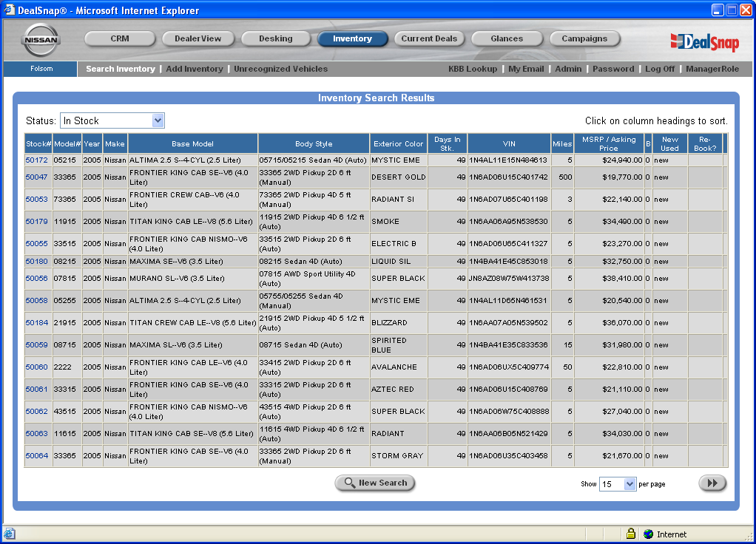Sort by the New Used column header
The image size is (756, 544).
click(x=669, y=144)
